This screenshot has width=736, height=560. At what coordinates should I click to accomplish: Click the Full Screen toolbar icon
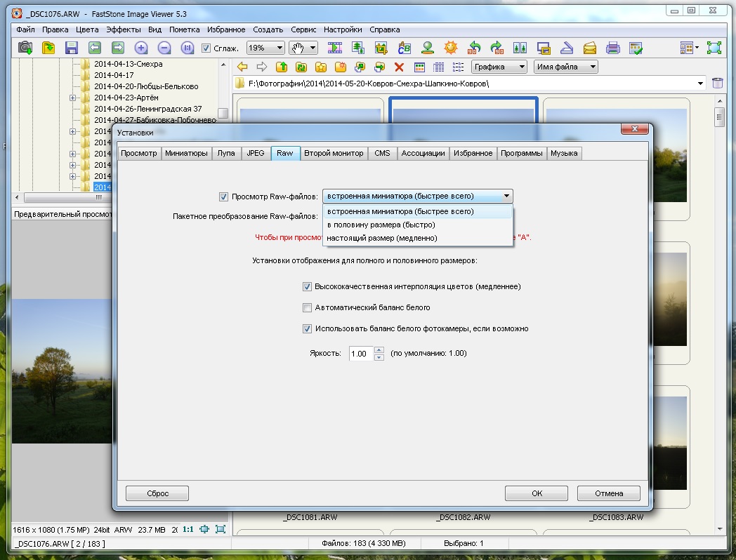pos(714,48)
